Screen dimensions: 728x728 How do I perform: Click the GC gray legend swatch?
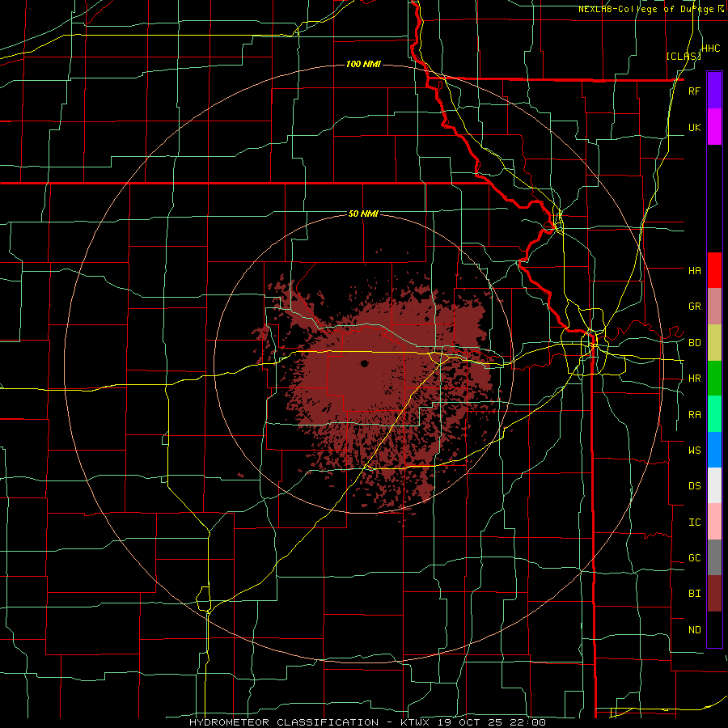[x=714, y=557]
